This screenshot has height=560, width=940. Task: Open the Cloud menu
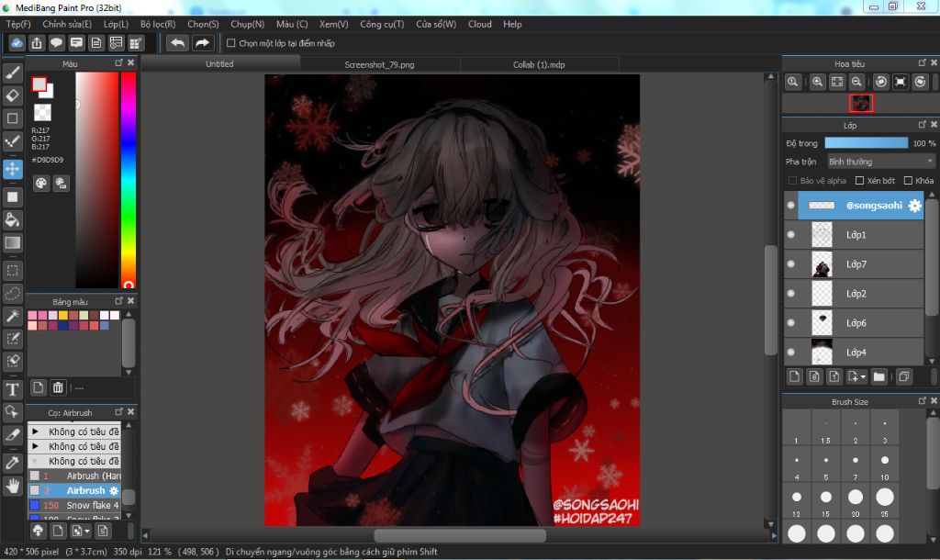479,24
